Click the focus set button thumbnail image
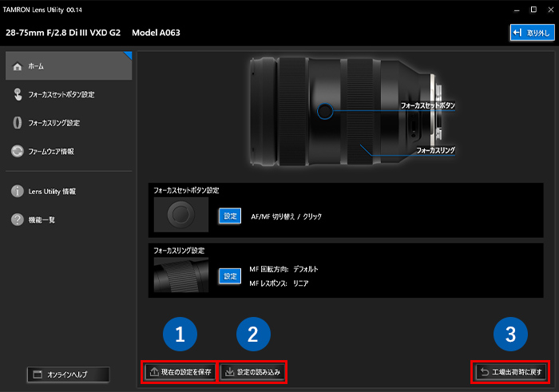The image size is (559, 392). coord(181,215)
